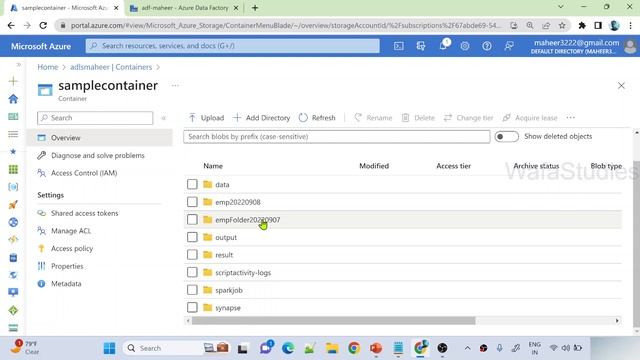640x360 pixels.
Task: Go to Home breadcrumb link
Action: [x=48, y=67]
